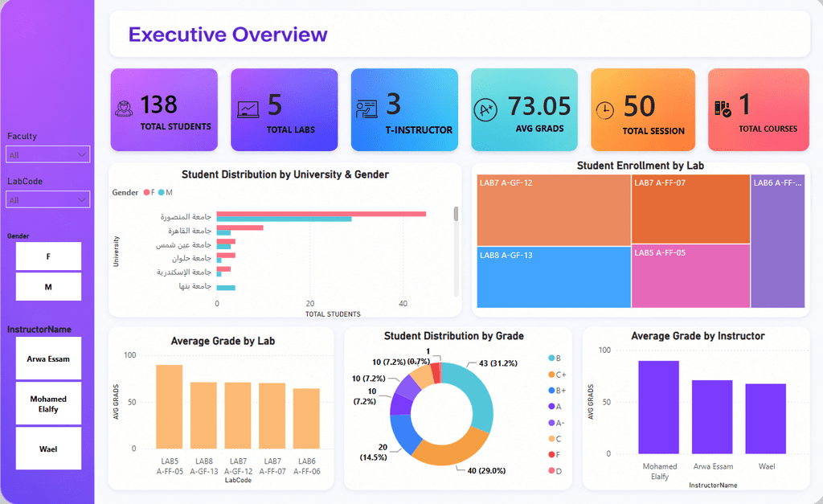This screenshot has width=823, height=504.
Task: Filter by Mohamed Elalfy instructor button
Action: pos(48,404)
